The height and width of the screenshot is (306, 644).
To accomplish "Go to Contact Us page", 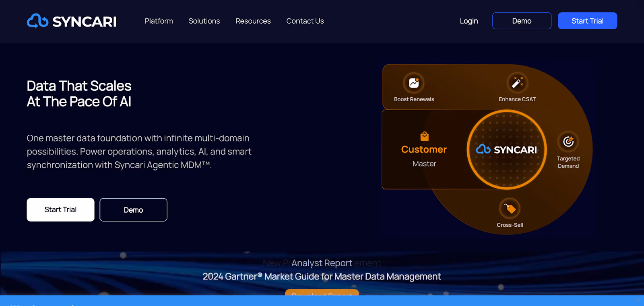I will pos(305,21).
